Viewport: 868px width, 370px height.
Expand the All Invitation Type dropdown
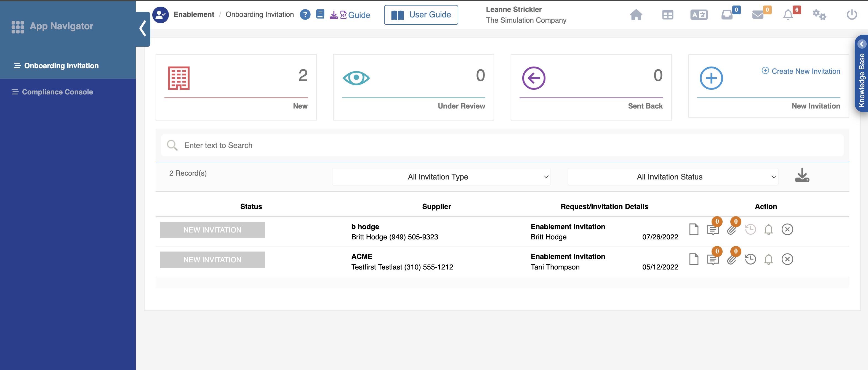click(x=441, y=177)
